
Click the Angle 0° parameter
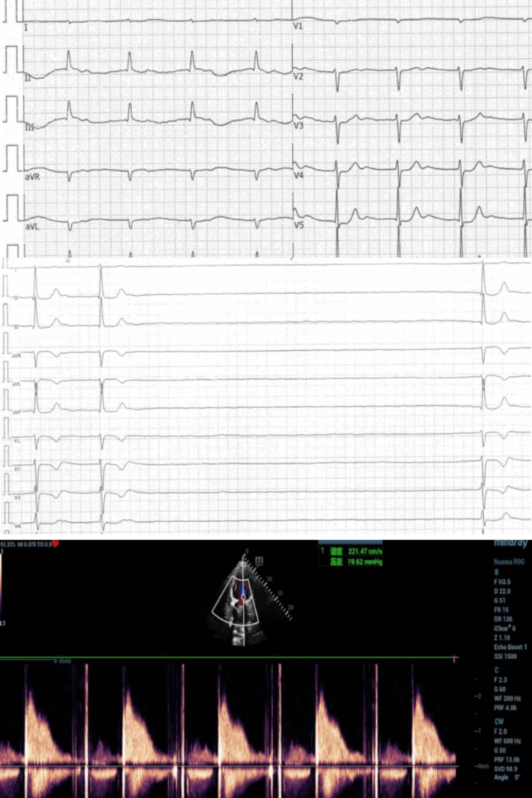pos(507,777)
